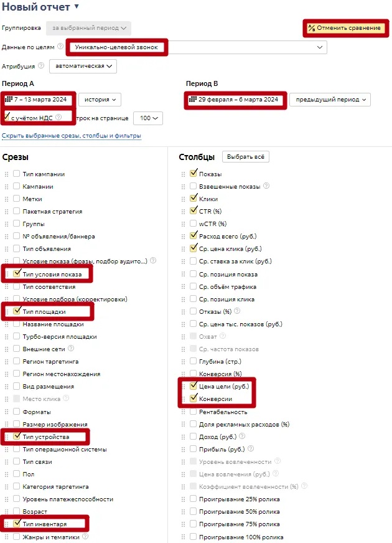The image size is (392, 543).
Task: Click the Скрыть выбранные срезы link
Action: (x=71, y=135)
